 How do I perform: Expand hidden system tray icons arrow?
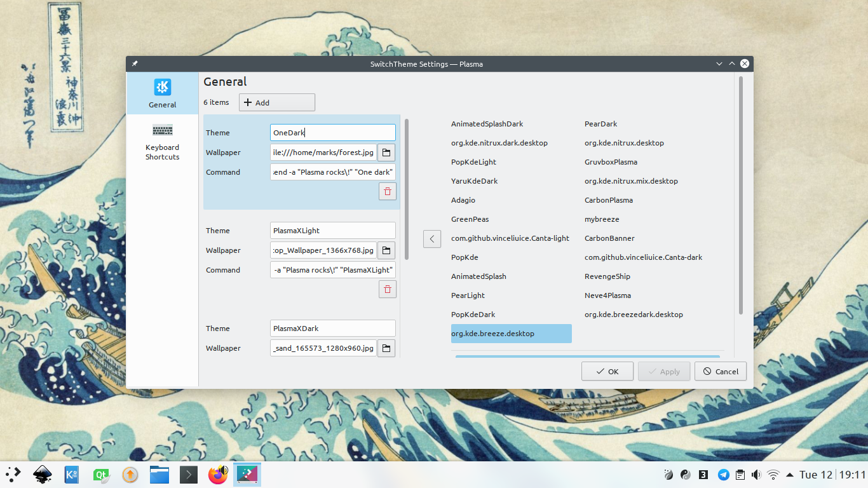(790, 475)
